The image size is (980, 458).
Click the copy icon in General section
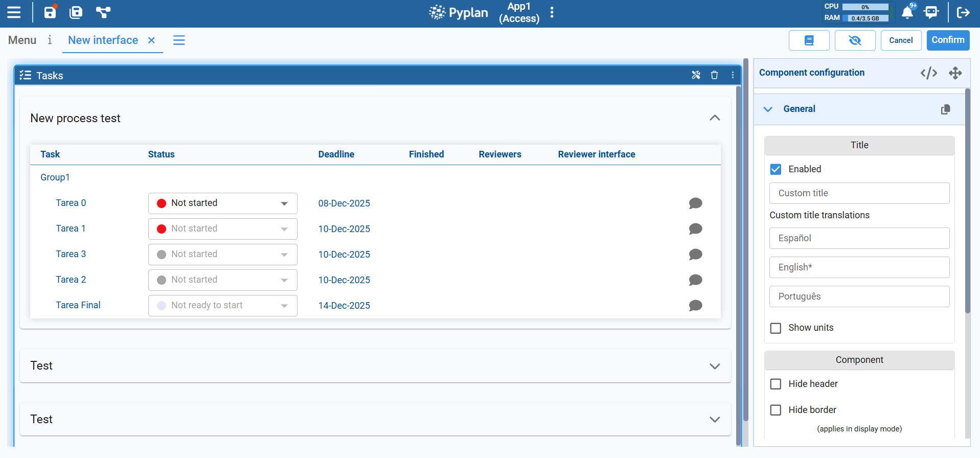[x=945, y=109]
